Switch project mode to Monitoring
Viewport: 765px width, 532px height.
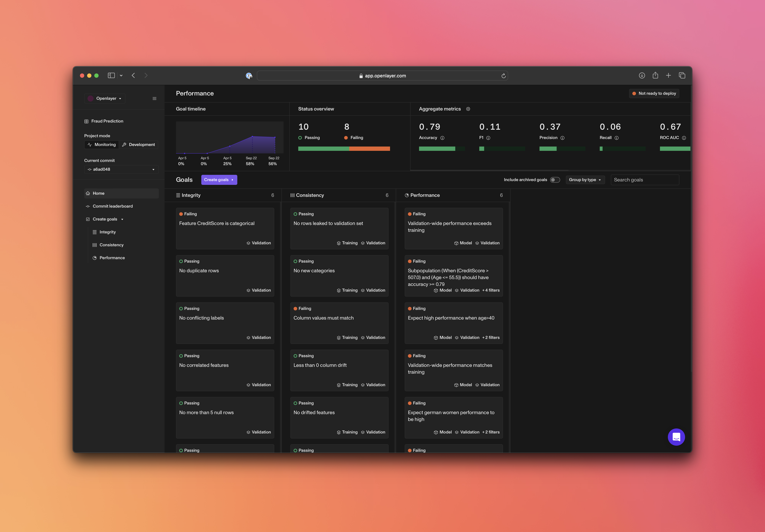pyautogui.click(x=102, y=145)
